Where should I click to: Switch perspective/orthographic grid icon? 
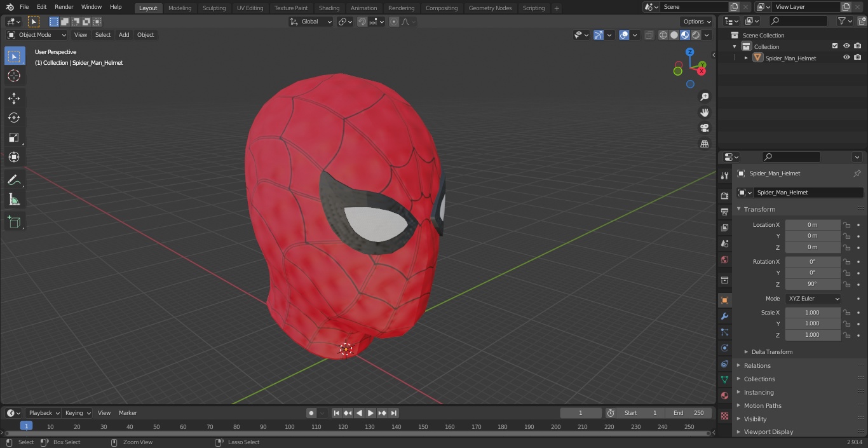pos(705,144)
